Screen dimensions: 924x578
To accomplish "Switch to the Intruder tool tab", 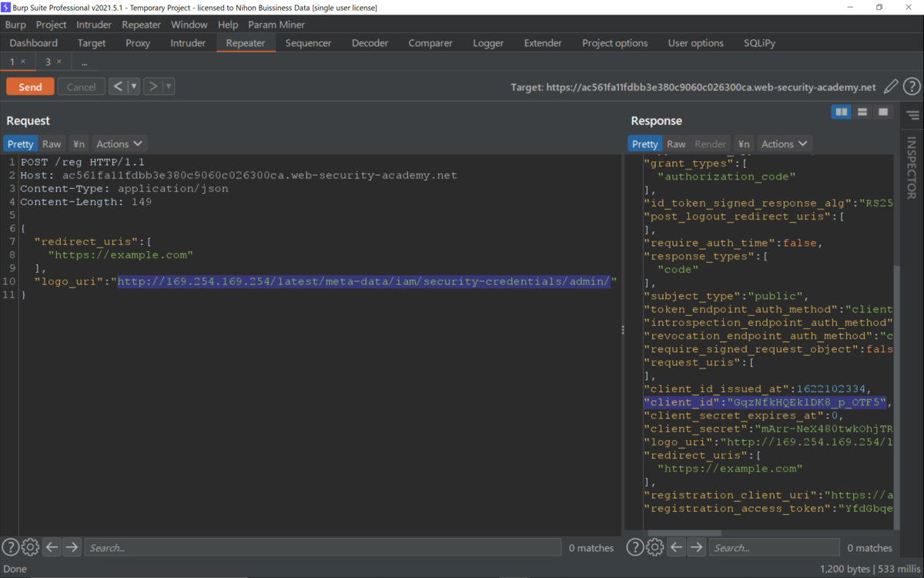I will coord(188,43).
